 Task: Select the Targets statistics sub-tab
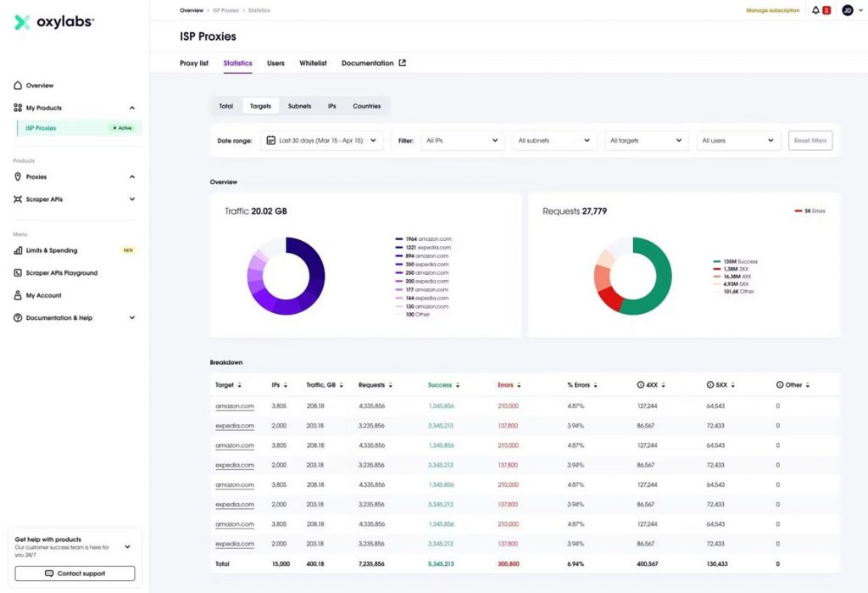click(260, 106)
